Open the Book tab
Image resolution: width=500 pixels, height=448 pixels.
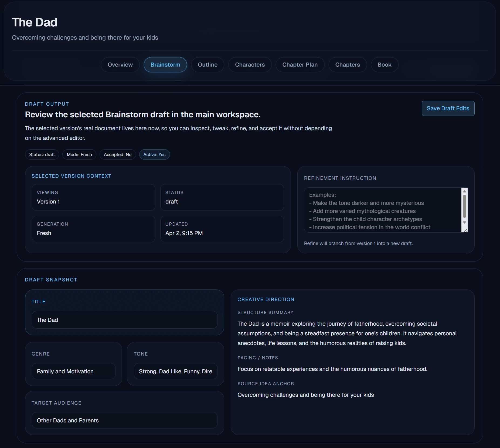pos(384,65)
